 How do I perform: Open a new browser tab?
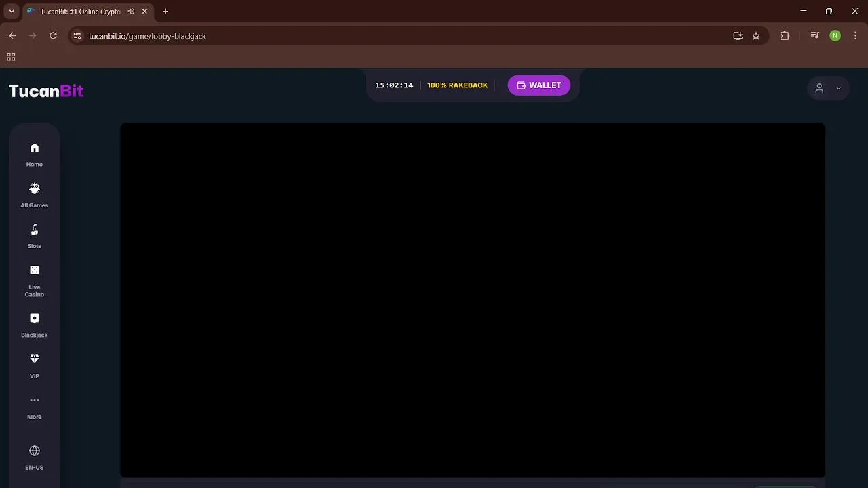click(x=165, y=12)
